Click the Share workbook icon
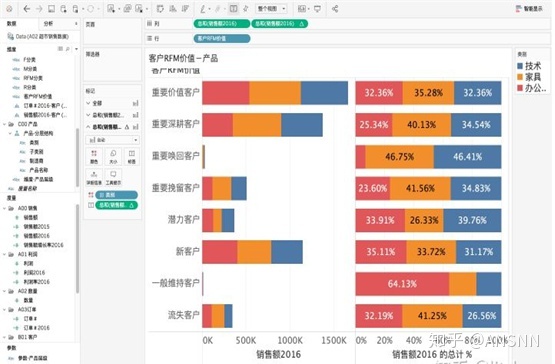 coord(335,9)
